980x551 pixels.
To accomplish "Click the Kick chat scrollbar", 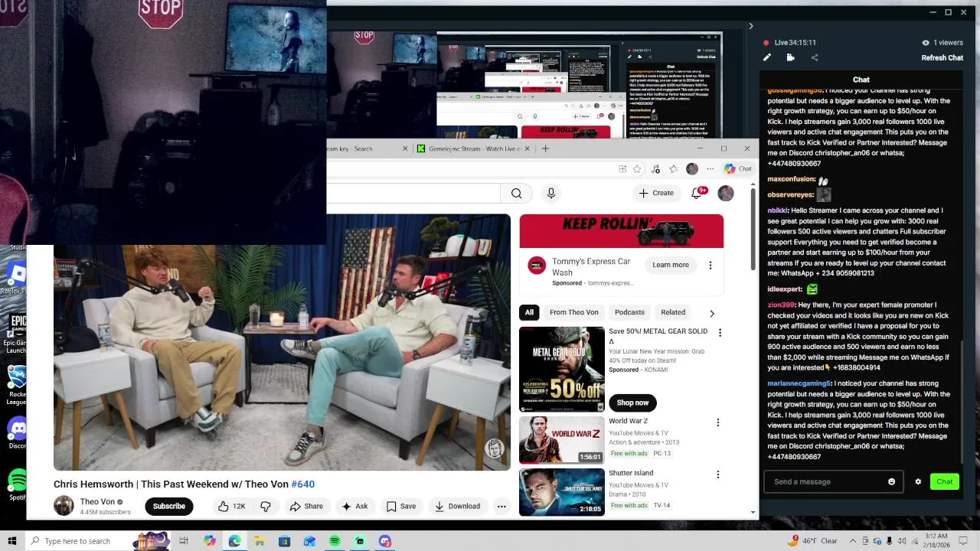I will (962, 402).
